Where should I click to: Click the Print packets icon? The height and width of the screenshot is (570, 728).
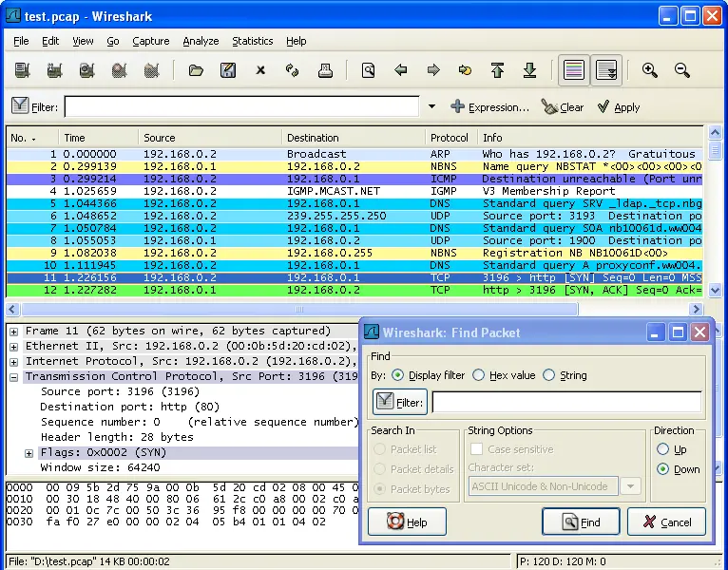point(325,70)
